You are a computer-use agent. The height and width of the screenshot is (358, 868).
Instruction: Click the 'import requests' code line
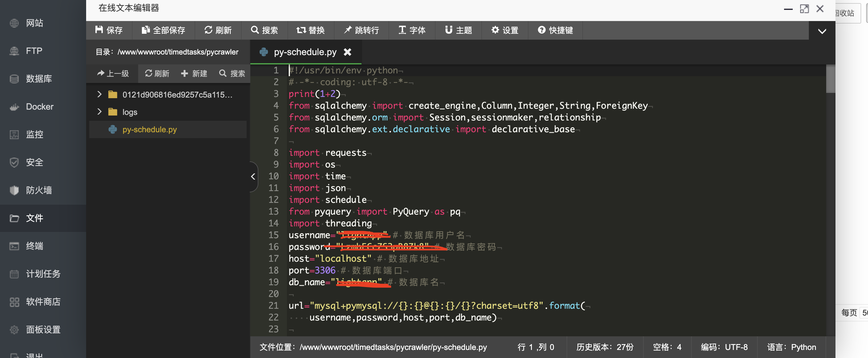[327, 153]
